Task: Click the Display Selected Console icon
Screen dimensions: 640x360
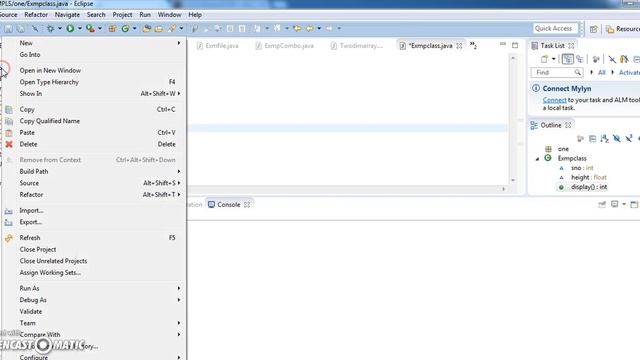Action: [x=614, y=204]
